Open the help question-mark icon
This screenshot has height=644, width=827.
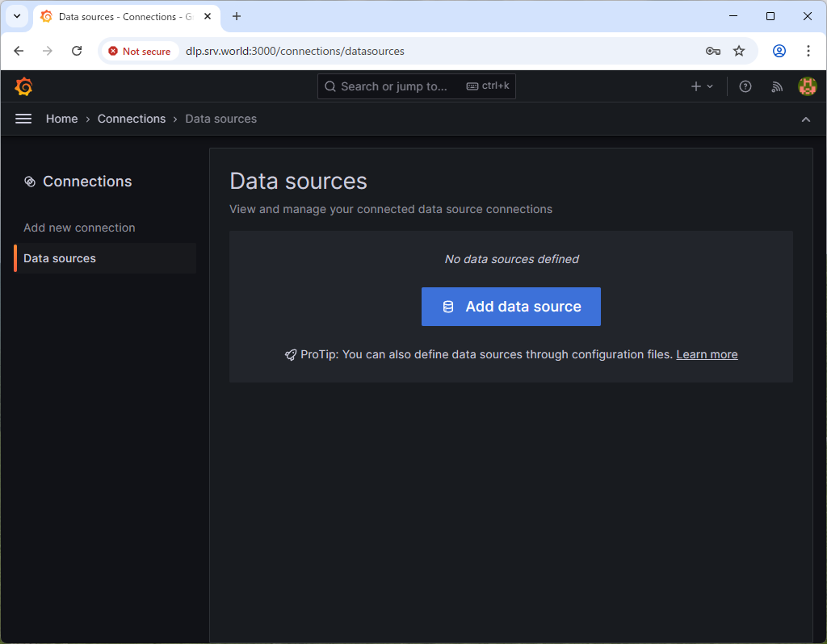(x=745, y=86)
